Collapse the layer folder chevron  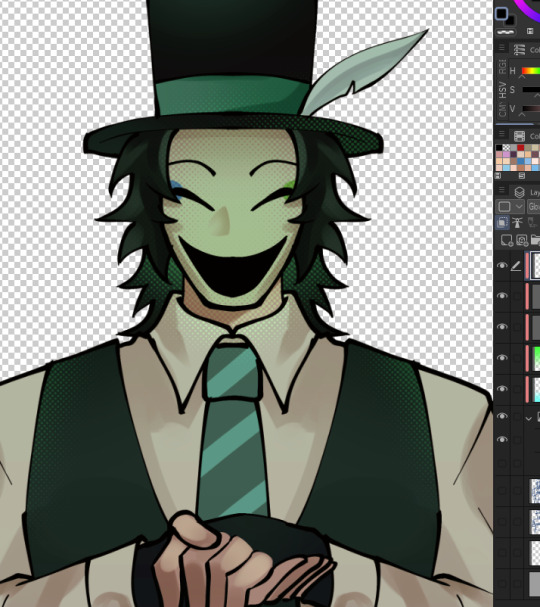click(528, 418)
